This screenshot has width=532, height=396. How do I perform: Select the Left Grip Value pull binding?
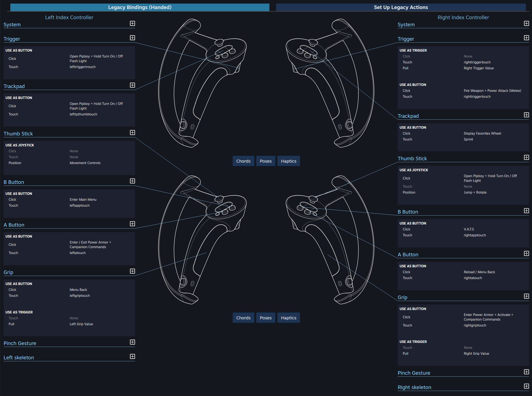click(x=81, y=324)
